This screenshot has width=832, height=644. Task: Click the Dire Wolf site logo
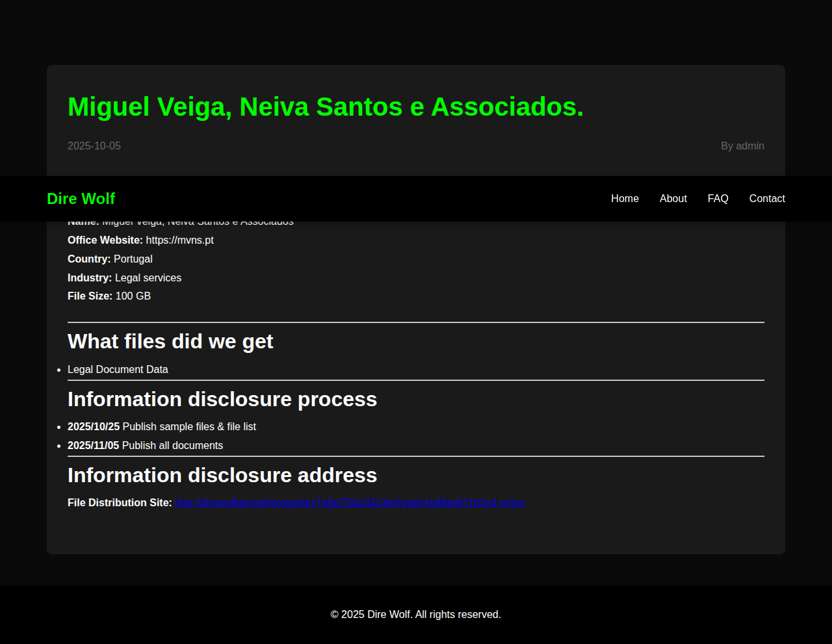click(x=81, y=199)
